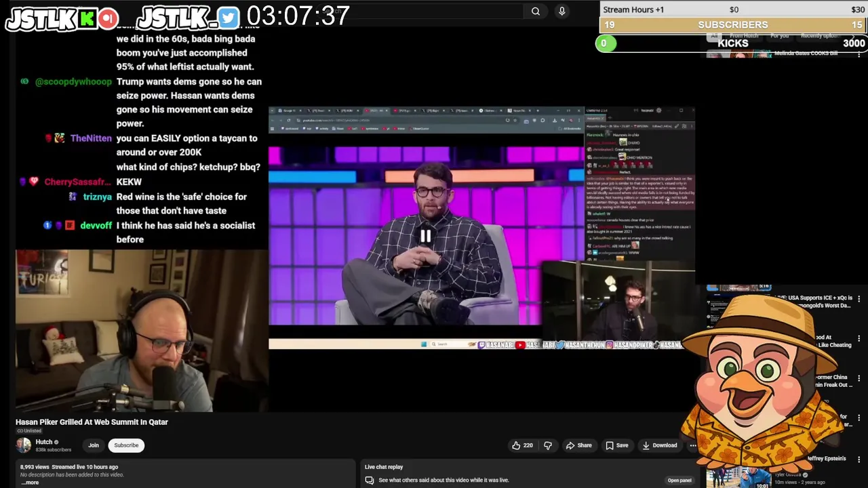The height and width of the screenshot is (488, 868).
Task: Open menu for 'Like Cheating' suggested video
Action: 859,338
